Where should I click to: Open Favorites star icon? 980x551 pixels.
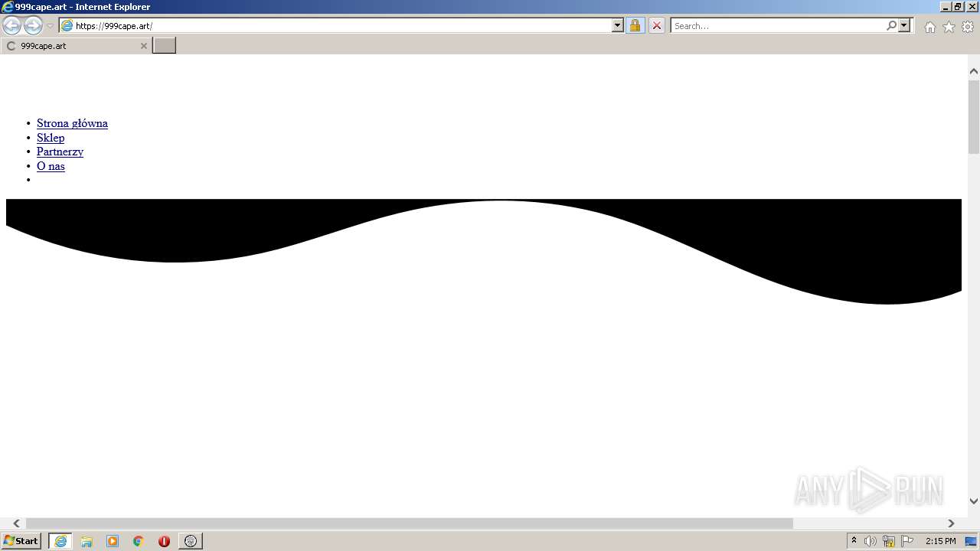pos(949,27)
